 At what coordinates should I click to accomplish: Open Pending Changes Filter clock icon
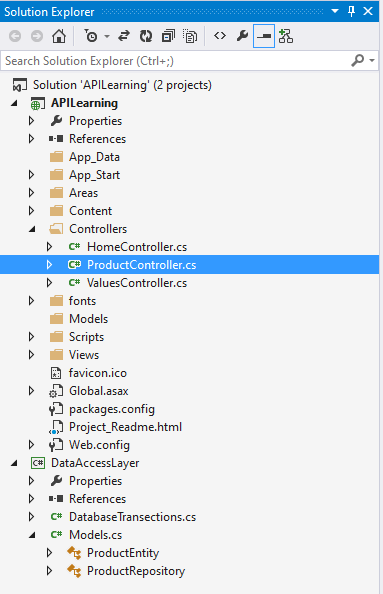coord(91,36)
